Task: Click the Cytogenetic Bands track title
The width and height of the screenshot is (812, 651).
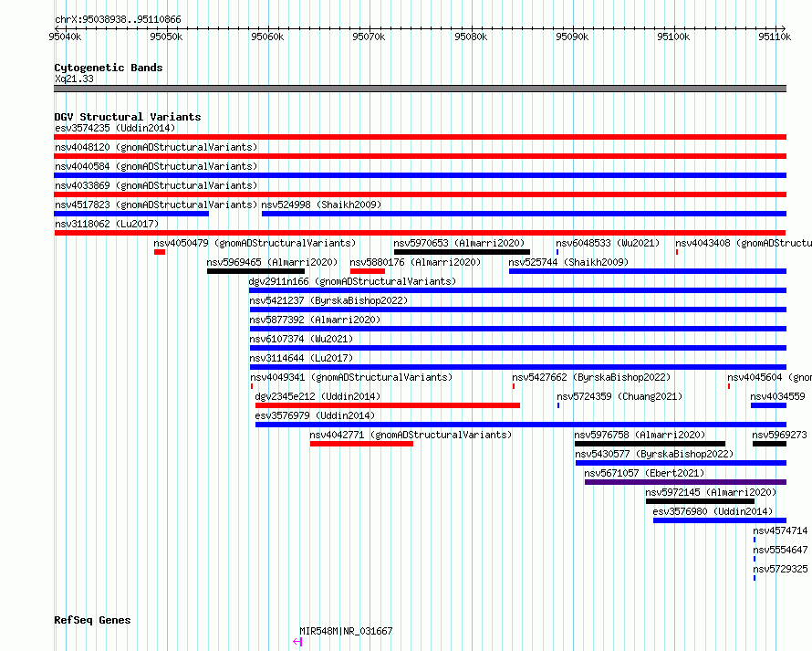Action: click(x=109, y=68)
